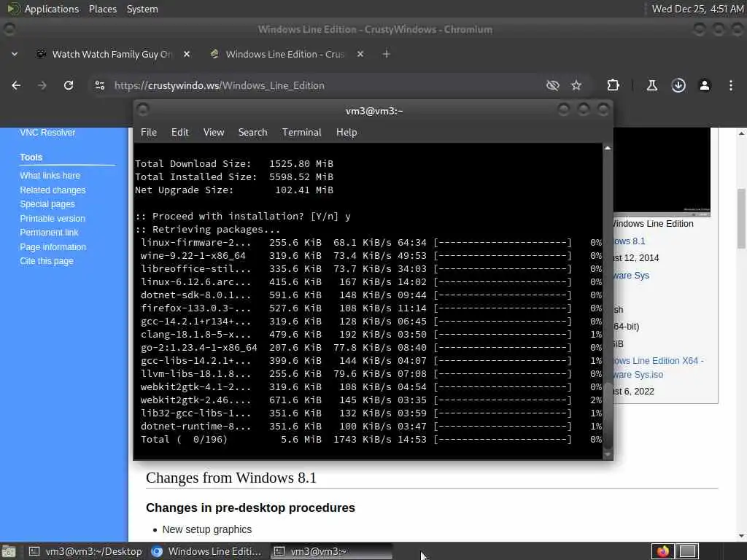Open the terminal Help menu
The image size is (747, 560).
pos(347,133)
